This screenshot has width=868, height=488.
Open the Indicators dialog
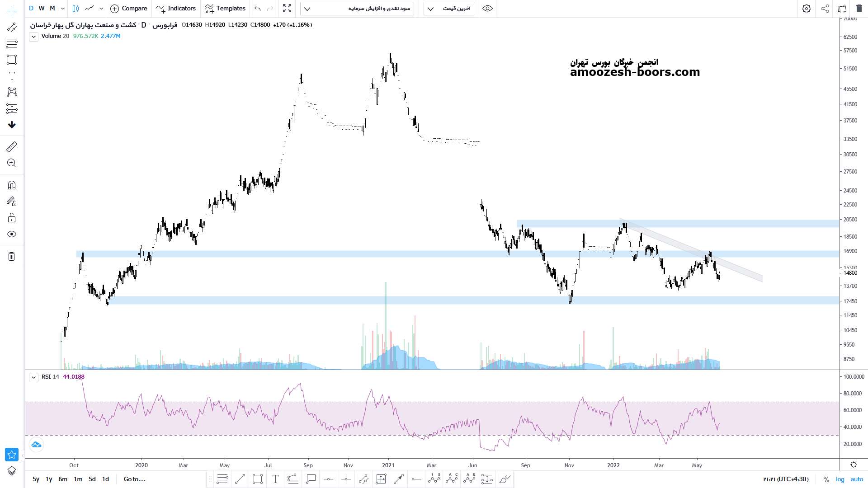(176, 9)
